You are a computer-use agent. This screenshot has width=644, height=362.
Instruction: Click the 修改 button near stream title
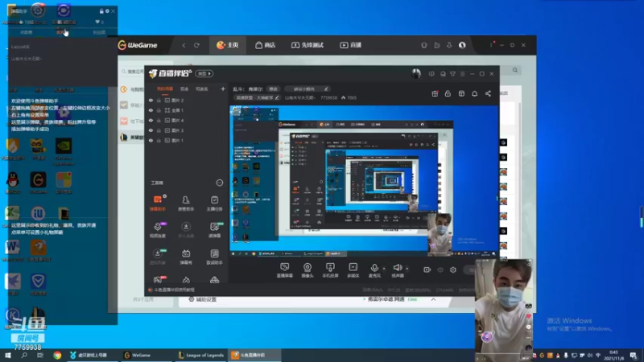point(273,88)
